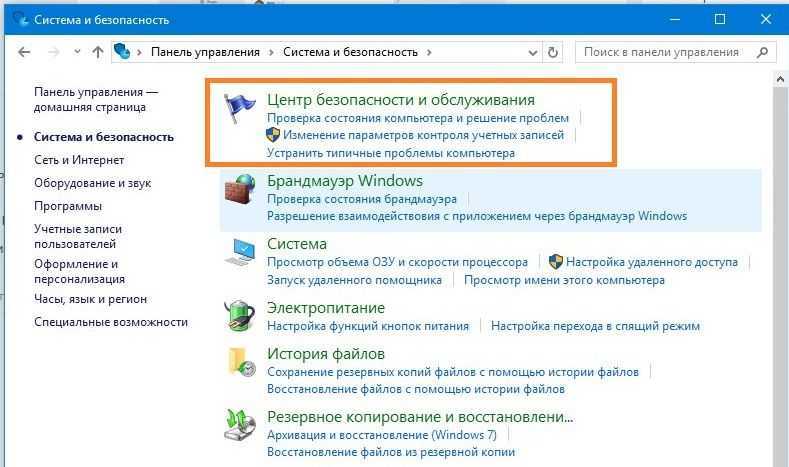The image size is (789, 467).
Task: Click Разрешение взаимодействия с приложением через брандмауэр
Action: click(477, 216)
